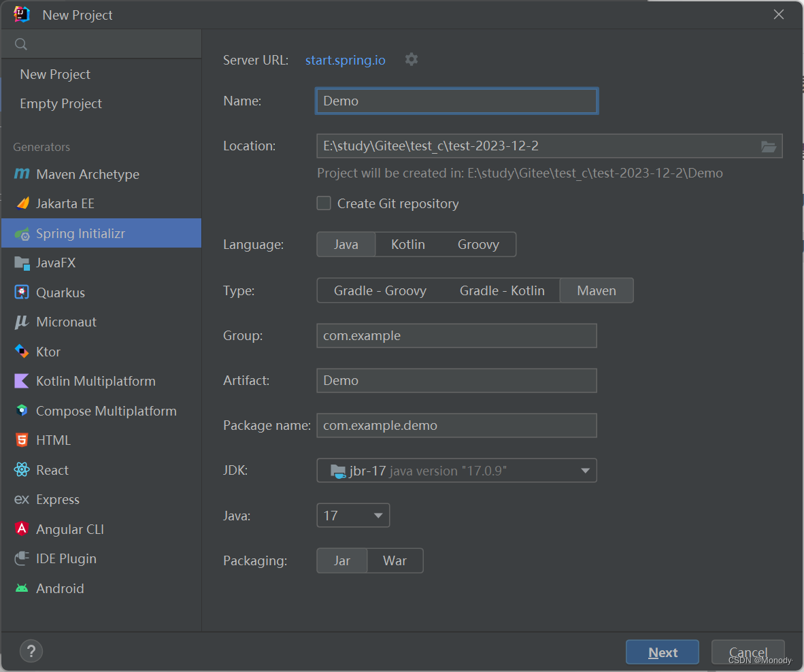The image size is (804, 672).
Task: Click the Spring Initializr leaf icon
Action: click(x=22, y=234)
